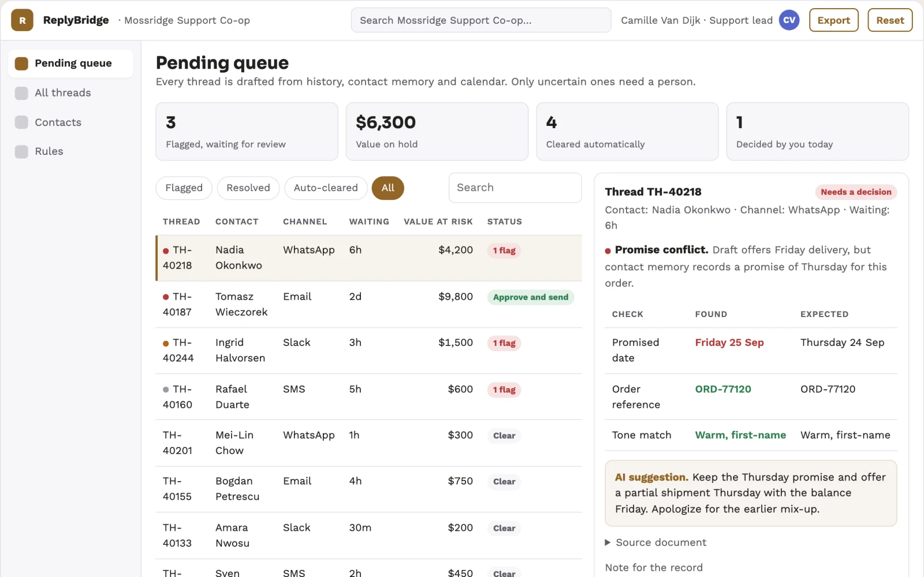924x577 pixels.
Task: Click the Friday 25 Sep found value
Action: 729,343
